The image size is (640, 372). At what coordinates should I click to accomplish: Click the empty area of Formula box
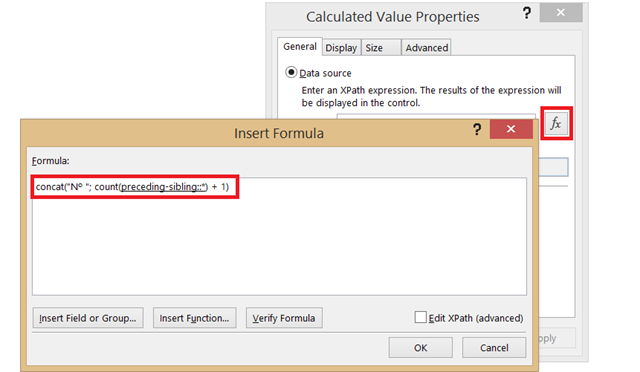279,245
